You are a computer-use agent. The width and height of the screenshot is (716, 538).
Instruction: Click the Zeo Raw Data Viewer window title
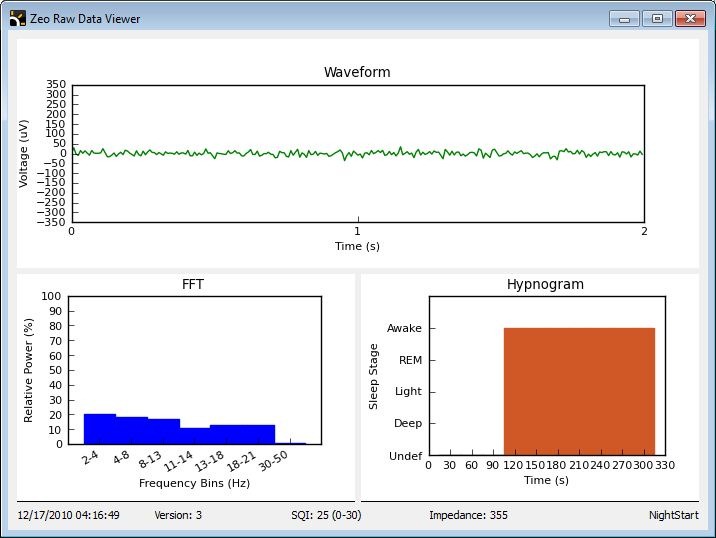(x=85, y=19)
